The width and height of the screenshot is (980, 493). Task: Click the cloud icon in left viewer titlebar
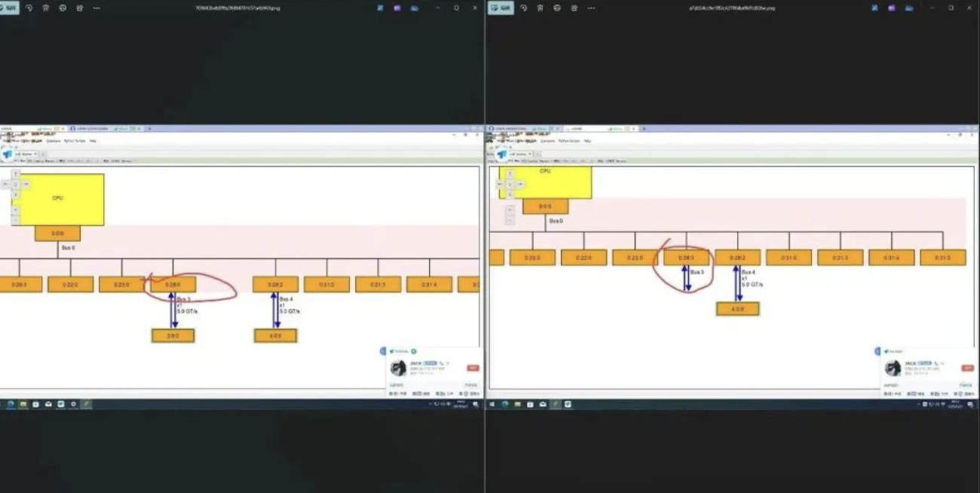coord(414,8)
